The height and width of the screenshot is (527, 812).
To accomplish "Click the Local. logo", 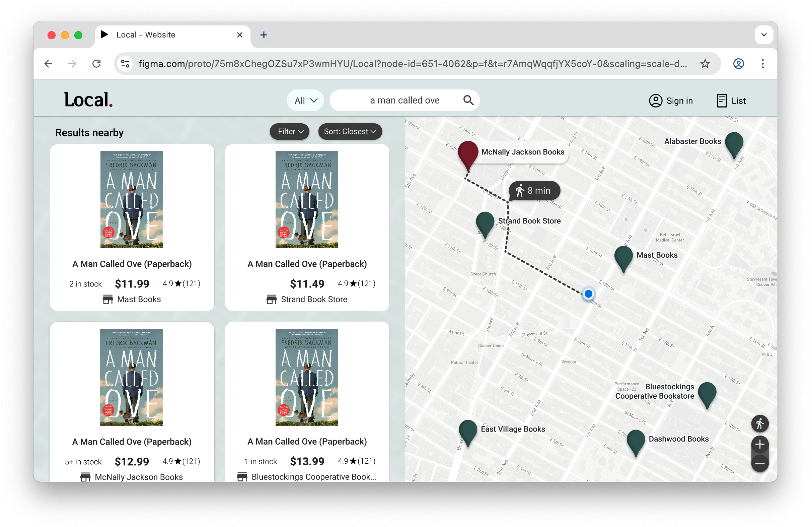I will pos(88,100).
